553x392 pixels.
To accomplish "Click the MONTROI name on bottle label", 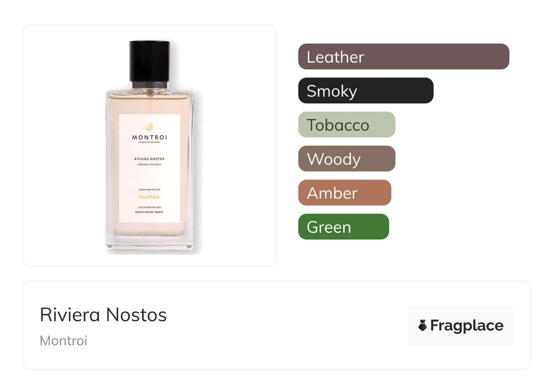I will (x=149, y=137).
